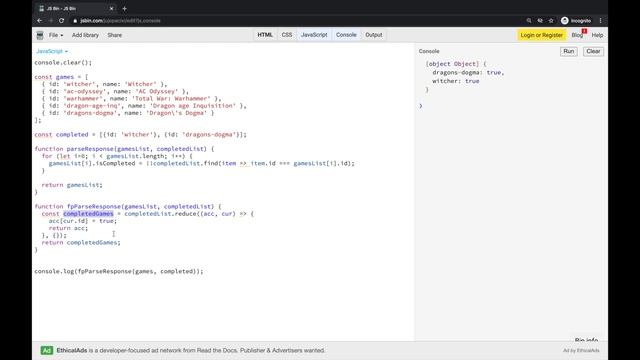Click the 'acc[cur.id] = true;' line

click(82, 221)
